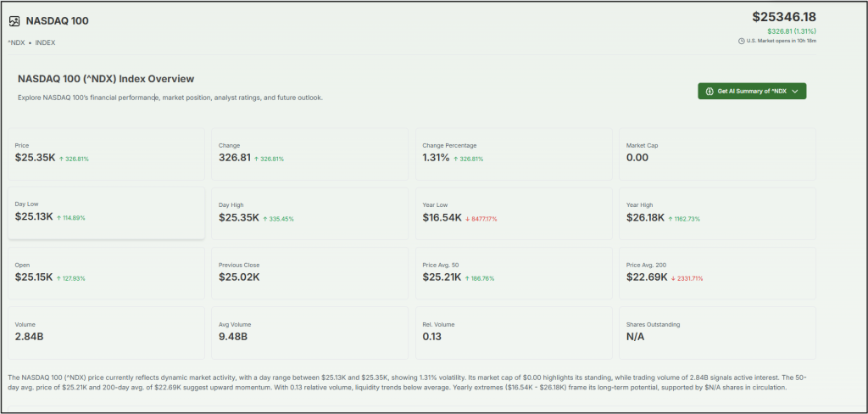
Task: Click the Shares Outstanding card
Action: 717,333
